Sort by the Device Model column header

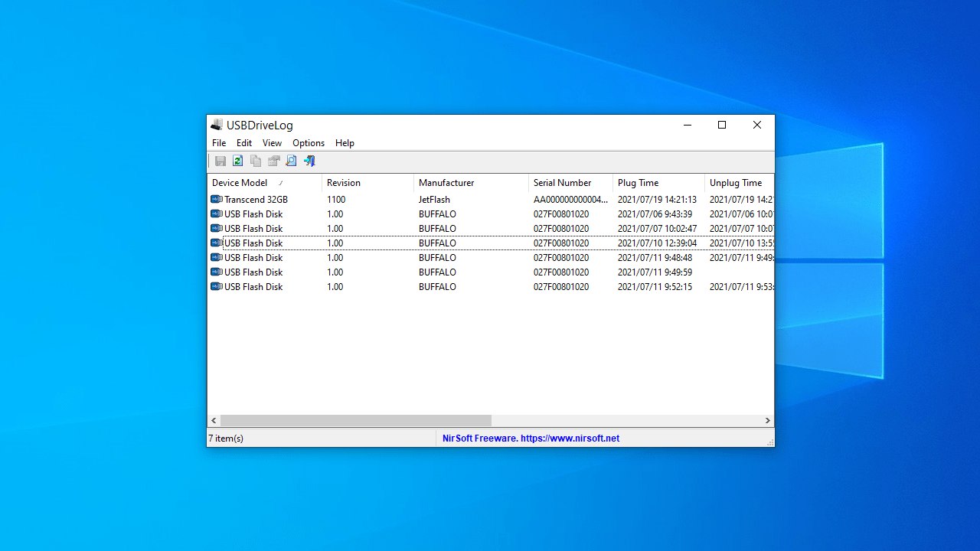click(x=265, y=183)
